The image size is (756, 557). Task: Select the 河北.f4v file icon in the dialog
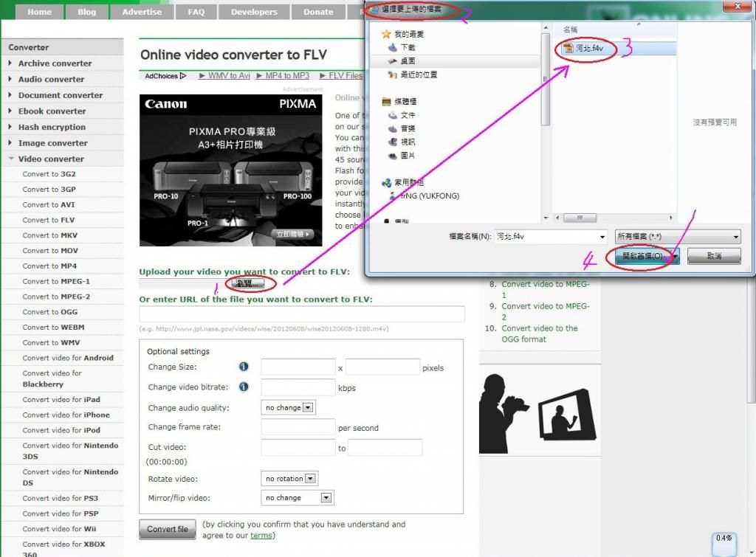pyautogui.click(x=568, y=48)
